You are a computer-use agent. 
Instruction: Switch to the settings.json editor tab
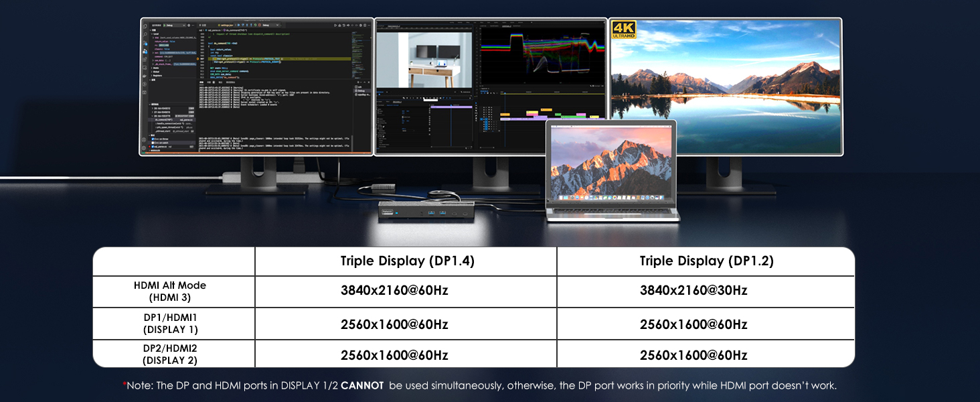(226, 25)
